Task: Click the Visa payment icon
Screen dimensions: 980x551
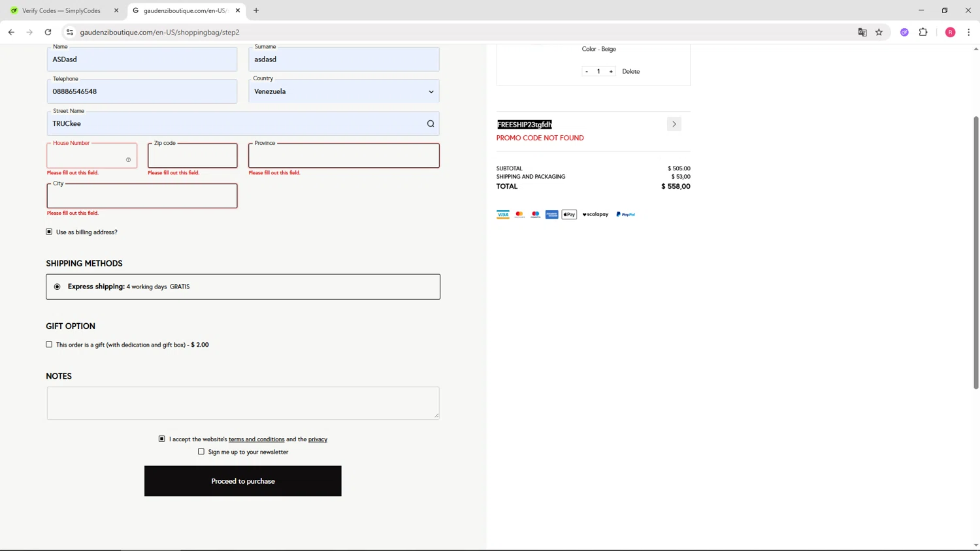Action: (503, 214)
